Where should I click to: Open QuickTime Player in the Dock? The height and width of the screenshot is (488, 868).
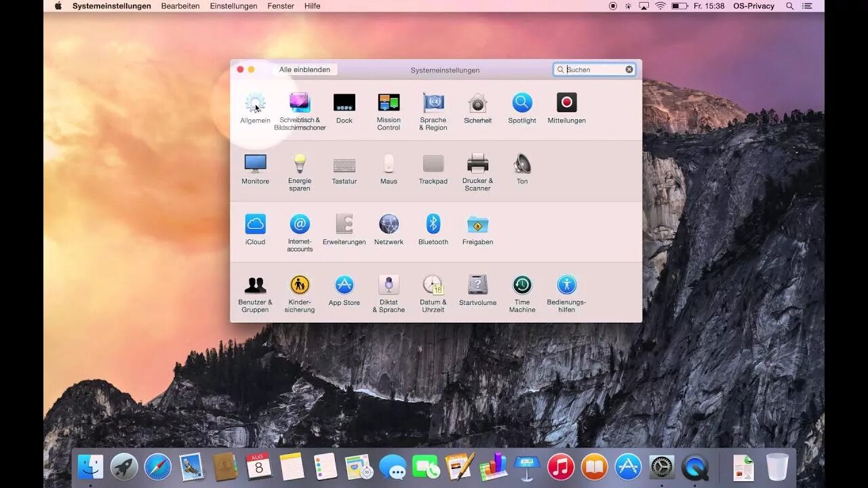[695, 466]
